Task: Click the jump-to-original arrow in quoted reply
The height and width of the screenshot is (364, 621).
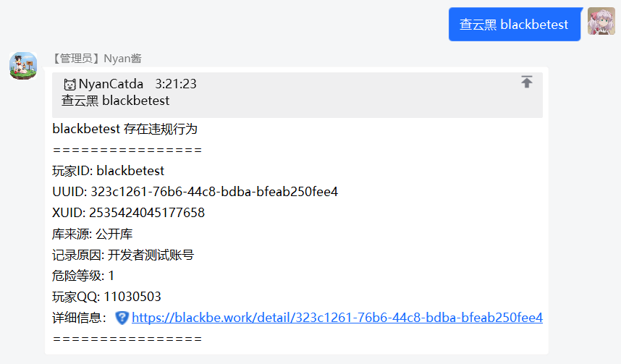Action: click(x=527, y=82)
